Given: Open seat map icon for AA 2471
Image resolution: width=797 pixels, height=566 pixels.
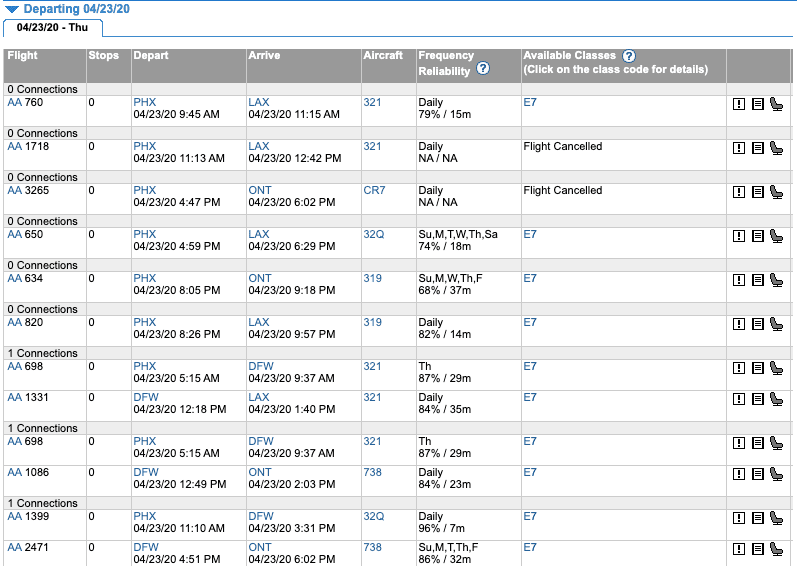Looking at the screenshot, I should coord(776,549).
